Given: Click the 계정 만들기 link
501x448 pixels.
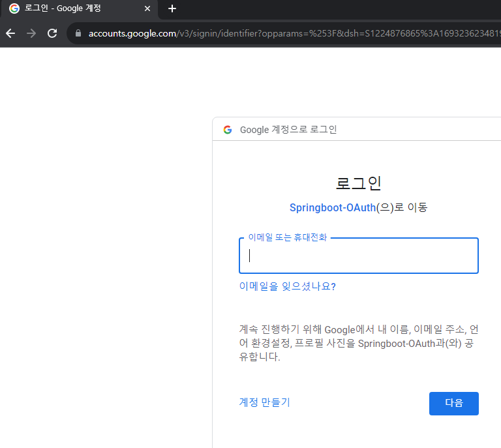Looking at the screenshot, I should (265, 402).
